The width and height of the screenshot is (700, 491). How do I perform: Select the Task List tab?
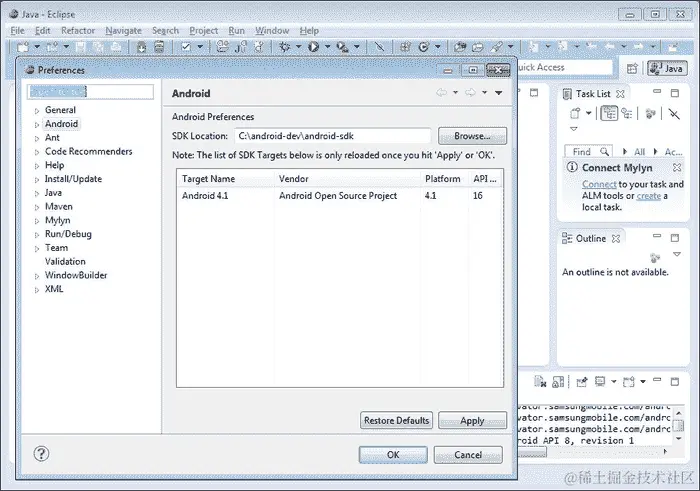click(x=593, y=94)
